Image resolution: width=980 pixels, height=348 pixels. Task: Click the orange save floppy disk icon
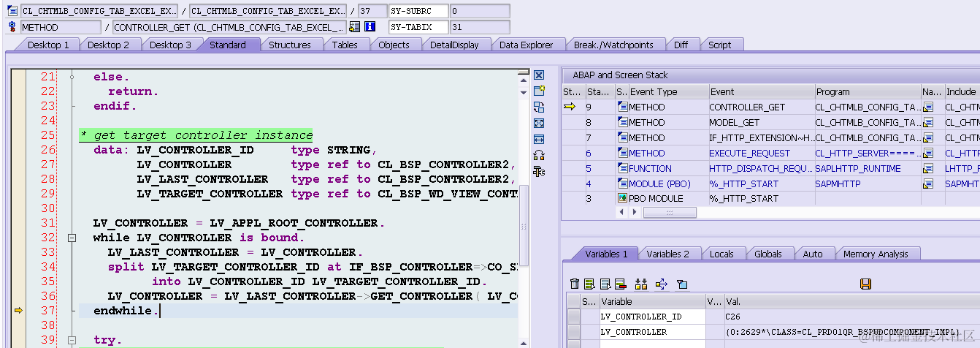tap(865, 284)
